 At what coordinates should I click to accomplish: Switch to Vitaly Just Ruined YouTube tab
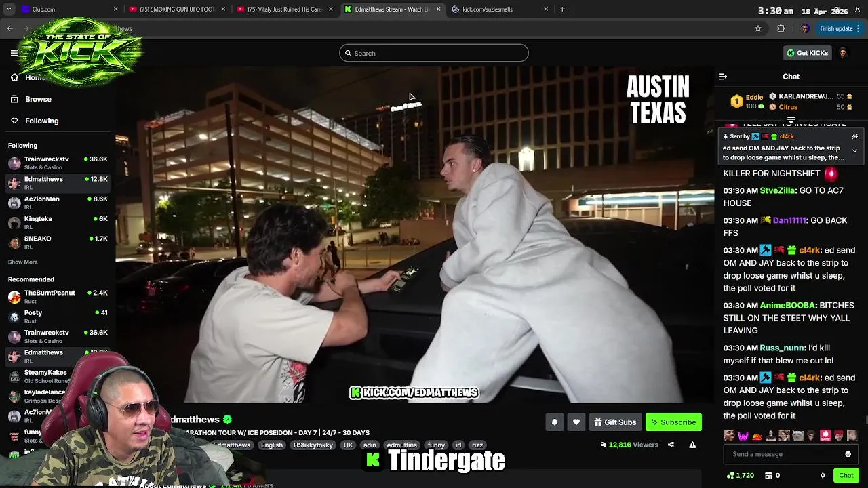pos(284,9)
